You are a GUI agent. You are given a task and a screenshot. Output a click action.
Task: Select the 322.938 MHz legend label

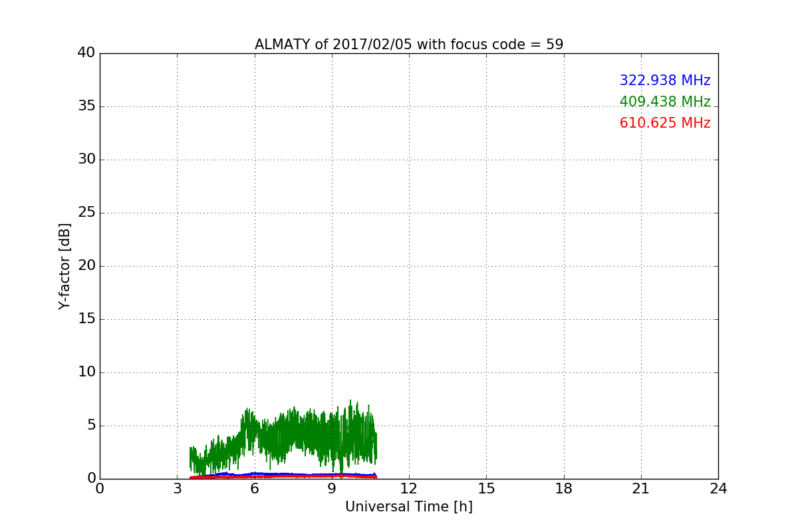pos(665,80)
